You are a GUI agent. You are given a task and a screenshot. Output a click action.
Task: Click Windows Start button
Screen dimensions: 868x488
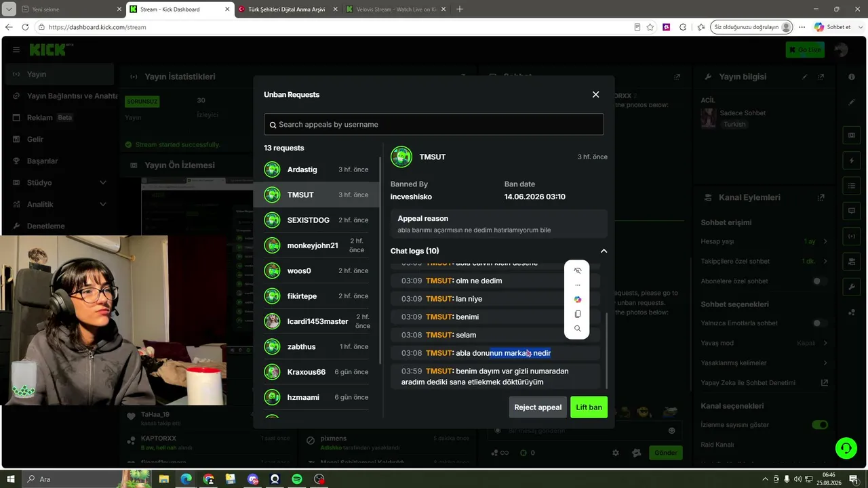pos(11,479)
